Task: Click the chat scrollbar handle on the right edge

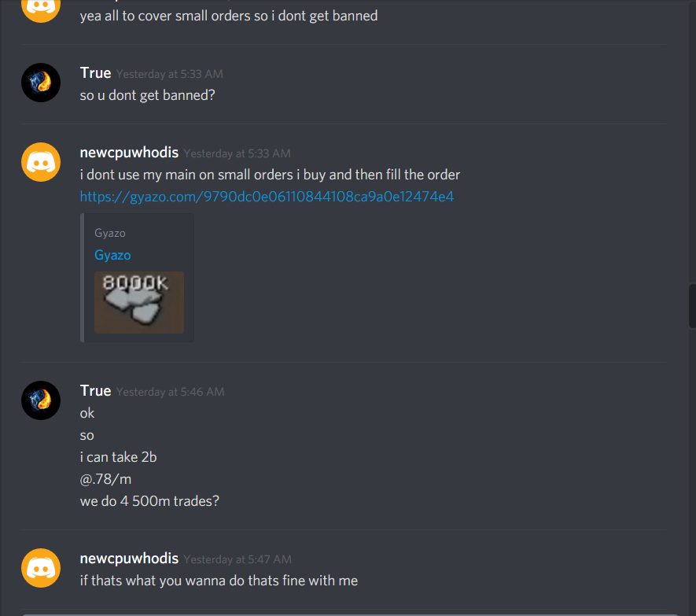Action: [692, 305]
